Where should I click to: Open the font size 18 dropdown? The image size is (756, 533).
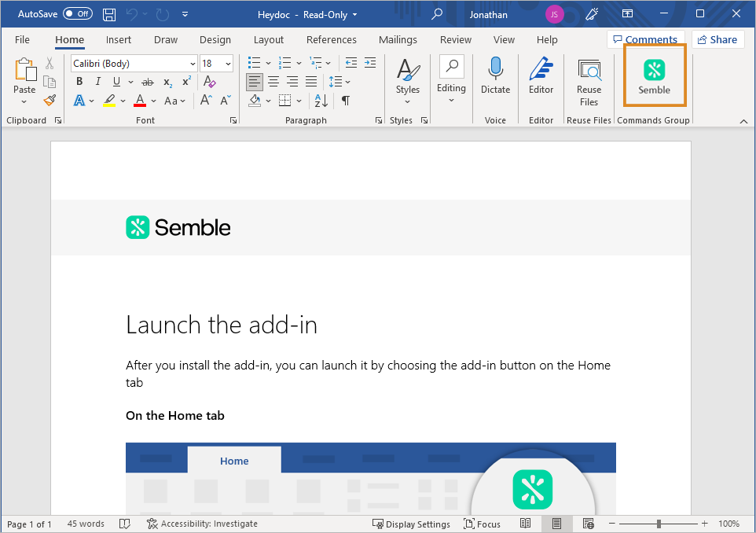[x=228, y=64]
